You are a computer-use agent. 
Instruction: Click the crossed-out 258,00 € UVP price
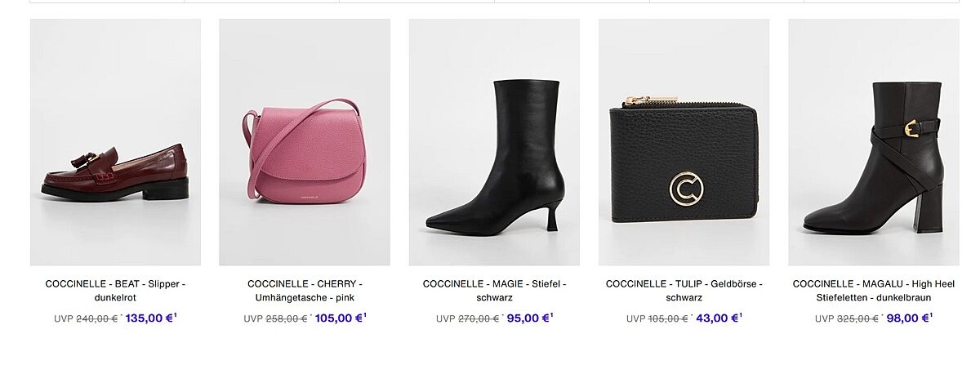[x=287, y=319]
